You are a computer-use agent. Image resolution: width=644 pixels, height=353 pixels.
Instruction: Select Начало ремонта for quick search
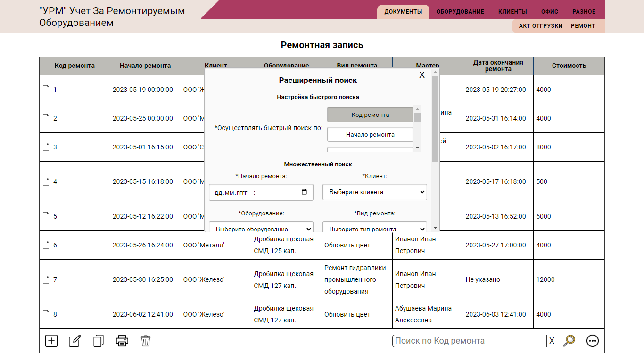pyautogui.click(x=370, y=134)
